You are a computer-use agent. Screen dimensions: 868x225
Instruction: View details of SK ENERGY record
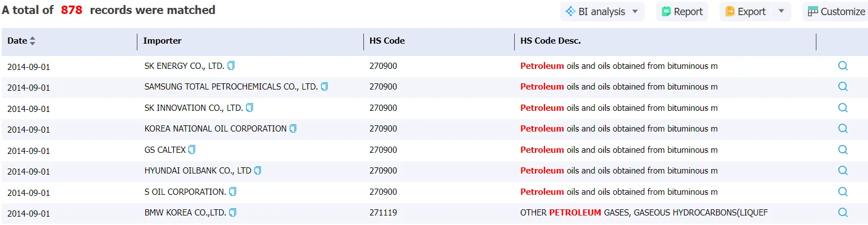click(x=842, y=65)
